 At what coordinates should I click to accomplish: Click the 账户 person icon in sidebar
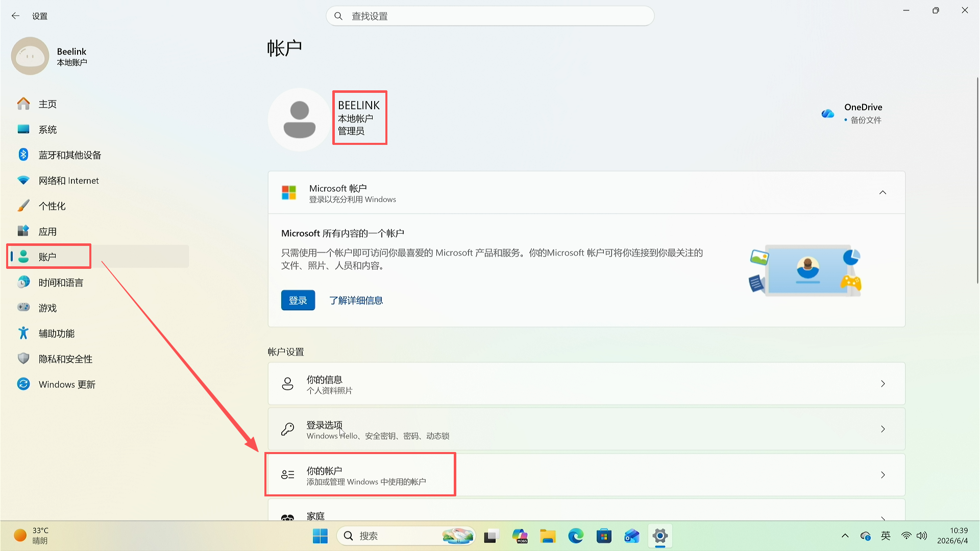[23, 257]
